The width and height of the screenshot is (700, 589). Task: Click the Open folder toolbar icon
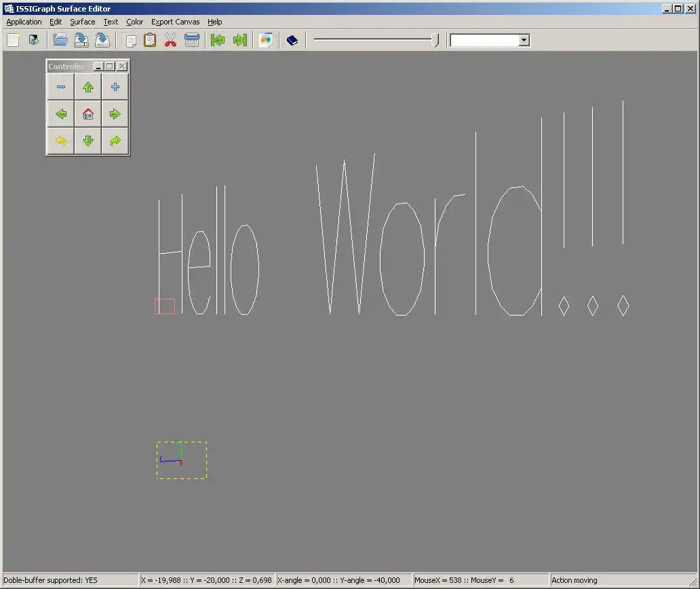pos(60,40)
